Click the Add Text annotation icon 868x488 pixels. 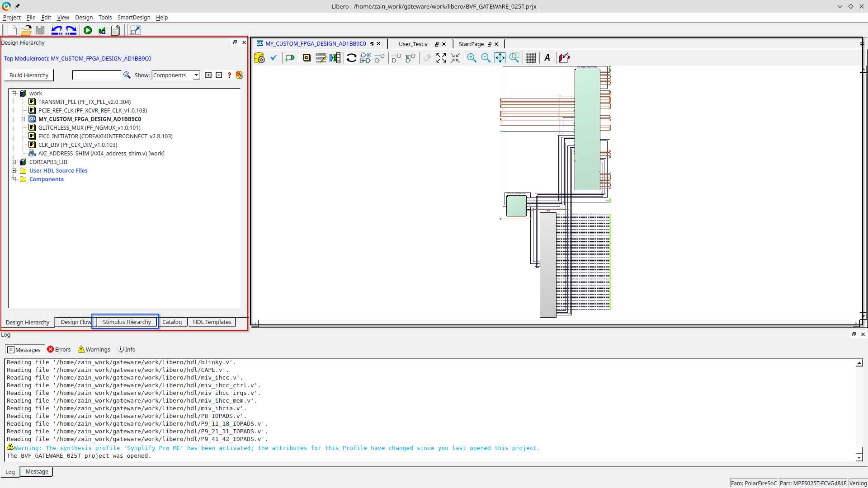(547, 58)
